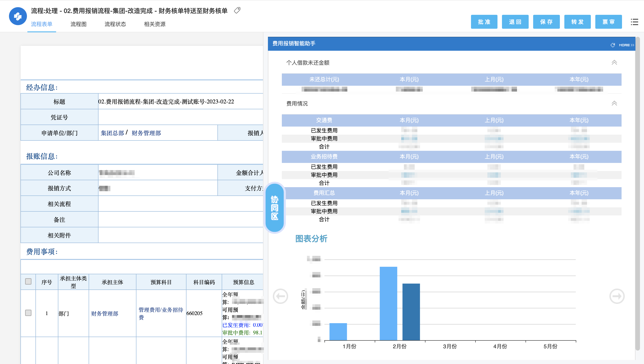
Task: Switch to the 流程表单 tab
Action: tap(42, 24)
